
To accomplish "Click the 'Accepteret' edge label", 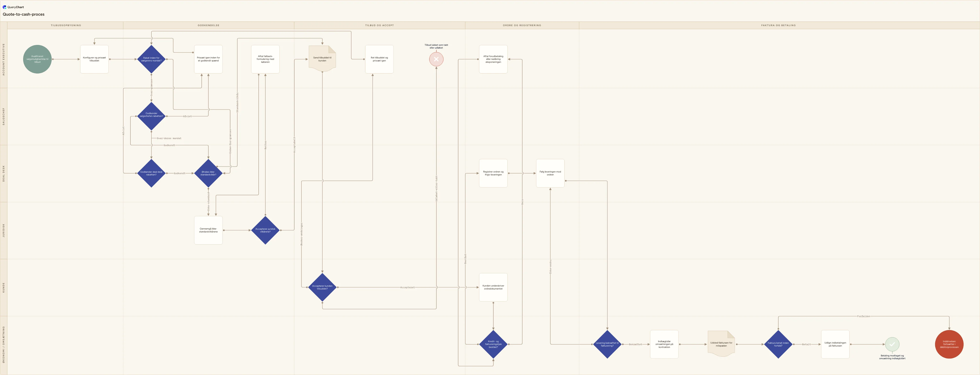I will pyautogui.click(x=407, y=287).
